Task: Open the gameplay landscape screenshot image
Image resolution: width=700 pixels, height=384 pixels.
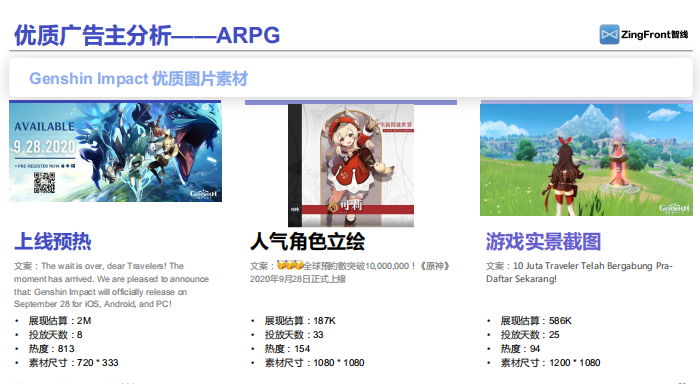Action: [x=586, y=160]
